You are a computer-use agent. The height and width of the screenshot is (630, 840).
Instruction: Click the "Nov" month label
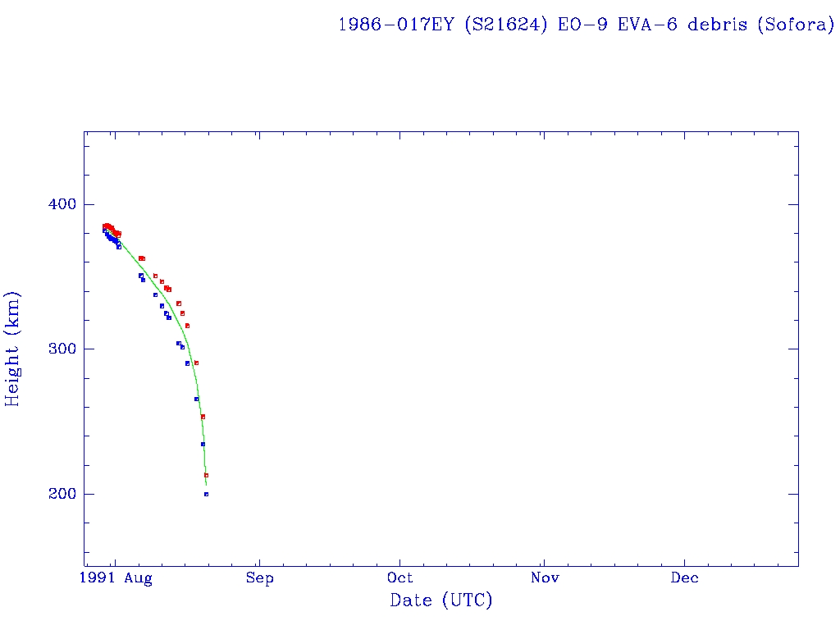544,578
